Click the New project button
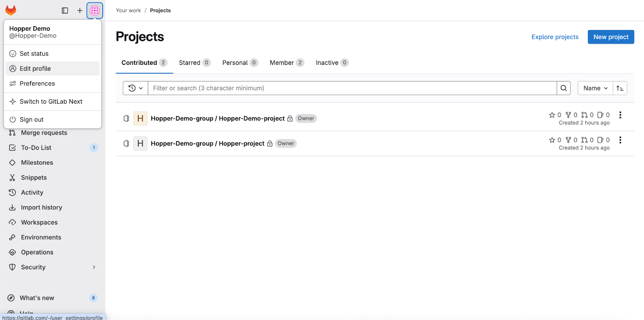 tap(611, 37)
